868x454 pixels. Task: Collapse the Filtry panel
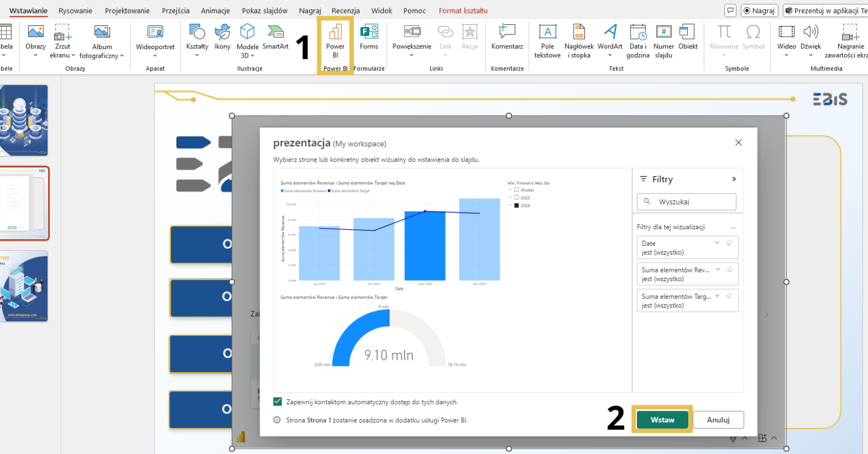[x=734, y=179]
